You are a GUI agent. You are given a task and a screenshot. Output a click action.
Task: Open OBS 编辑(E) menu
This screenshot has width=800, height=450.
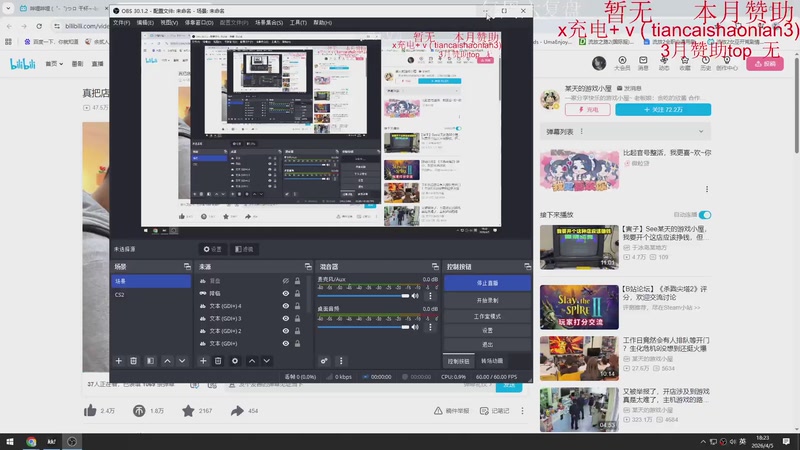(145, 22)
